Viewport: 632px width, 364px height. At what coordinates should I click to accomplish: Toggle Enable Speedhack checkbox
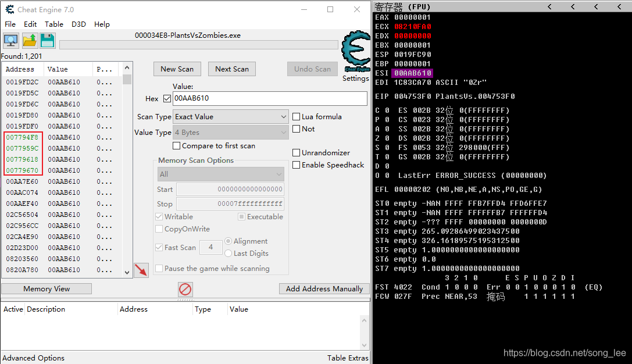pyautogui.click(x=297, y=165)
